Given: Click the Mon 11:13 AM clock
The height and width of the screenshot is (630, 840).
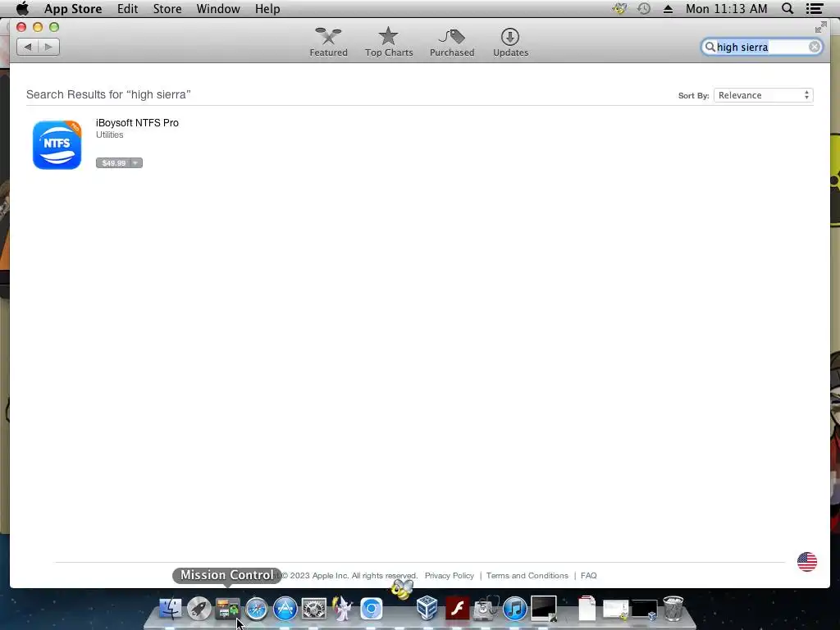Looking at the screenshot, I should (727, 8).
